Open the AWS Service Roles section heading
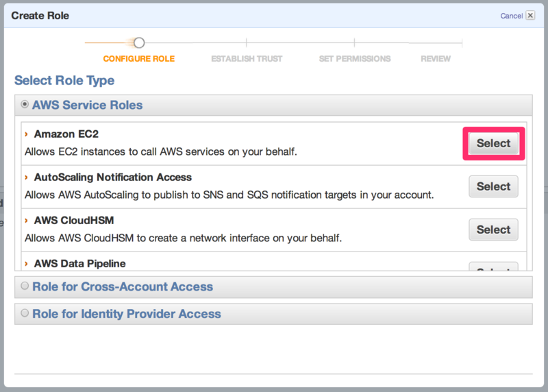The height and width of the screenshot is (392, 548). point(88,105)
